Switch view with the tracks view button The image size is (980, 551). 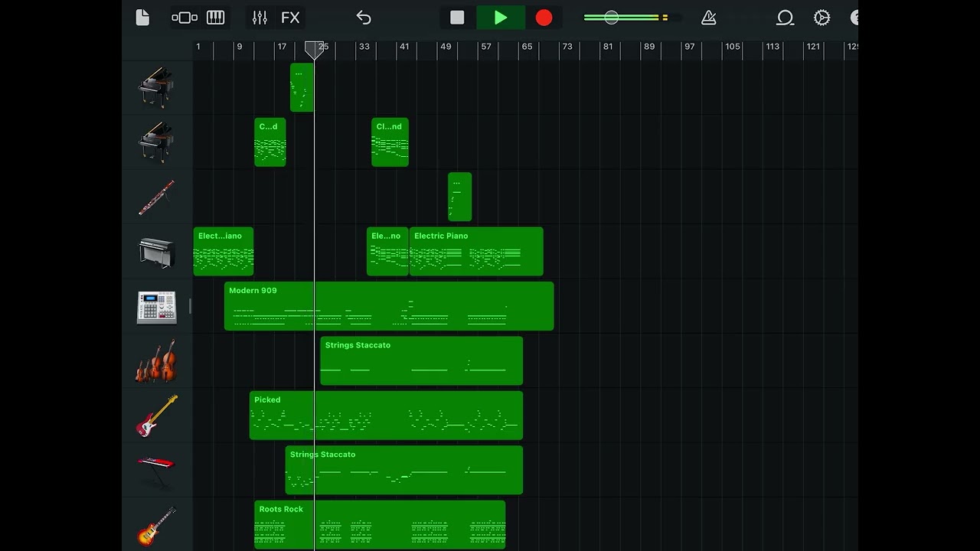[x=184, y=18]
